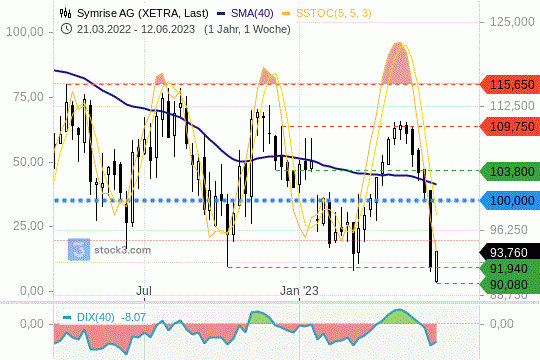This screenshot has height=360, width=540.
Task: Click the 109,750 red price label
Action: click(x=511, y=126)
